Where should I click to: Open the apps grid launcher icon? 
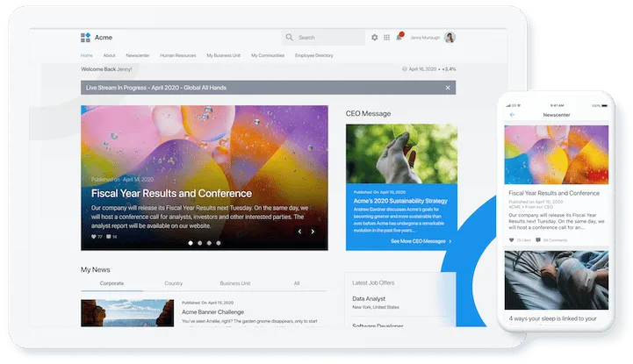(387, 38)
